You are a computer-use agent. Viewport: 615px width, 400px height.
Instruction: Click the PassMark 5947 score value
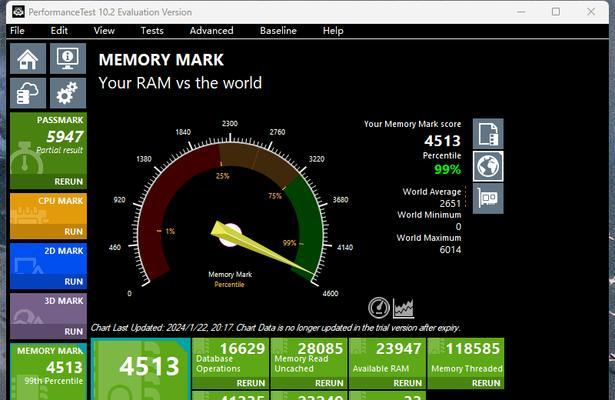[65, 136]
